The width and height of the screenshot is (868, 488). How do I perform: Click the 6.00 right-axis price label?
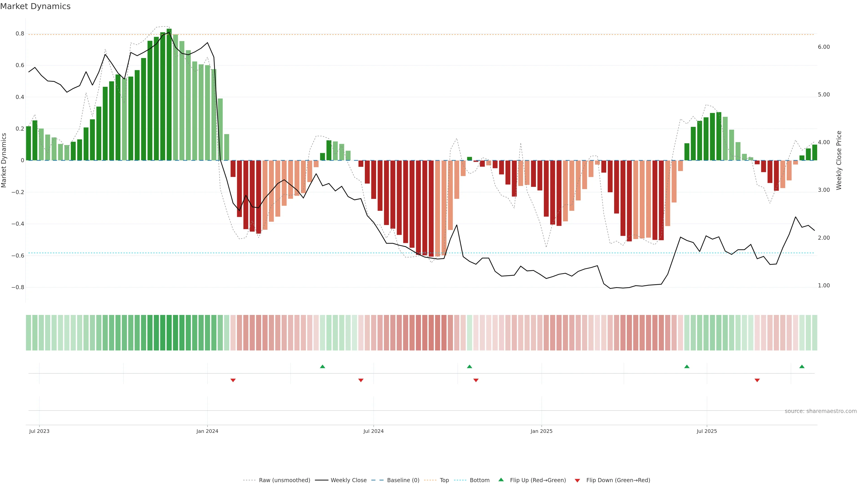(x=823, y=47)
